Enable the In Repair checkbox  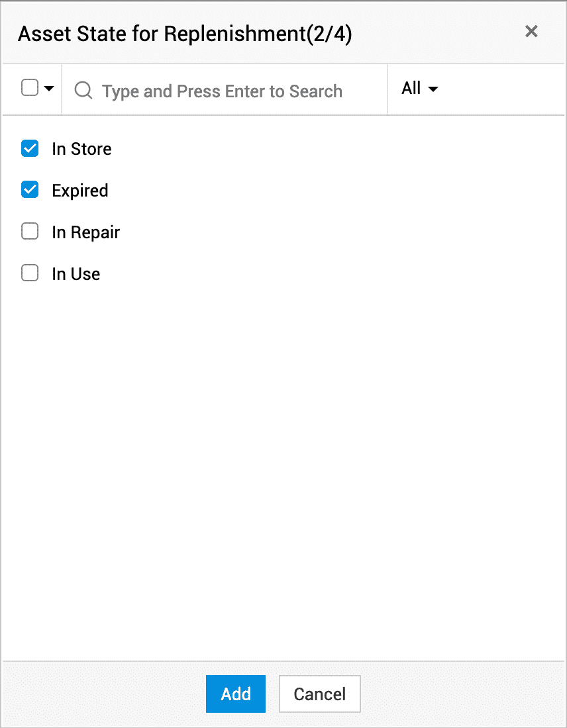pos(30,232)
